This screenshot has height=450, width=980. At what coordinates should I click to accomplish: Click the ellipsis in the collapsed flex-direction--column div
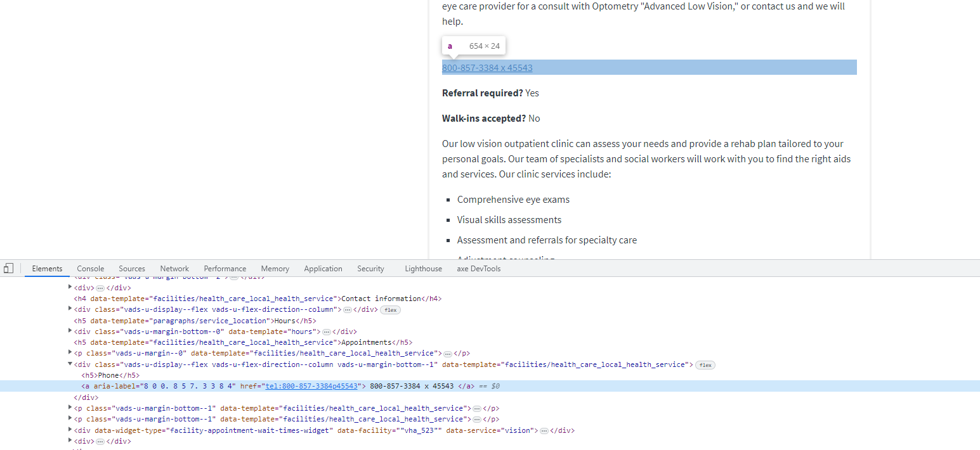tap(348, 310)
